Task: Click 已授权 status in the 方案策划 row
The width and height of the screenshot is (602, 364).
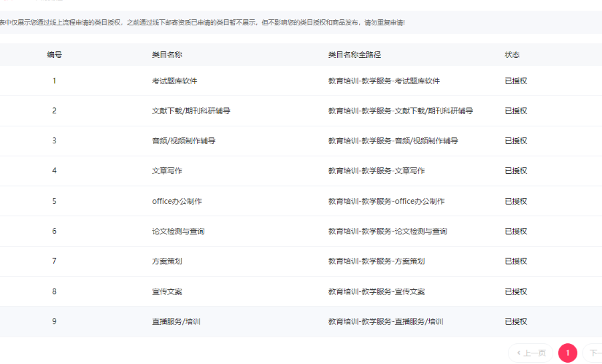Action: coord(516,261)
